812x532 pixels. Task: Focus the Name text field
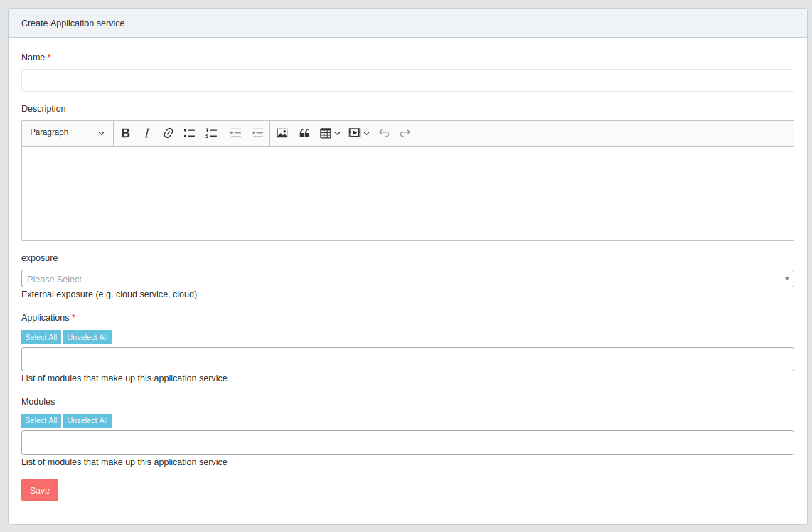click(407, 80)
